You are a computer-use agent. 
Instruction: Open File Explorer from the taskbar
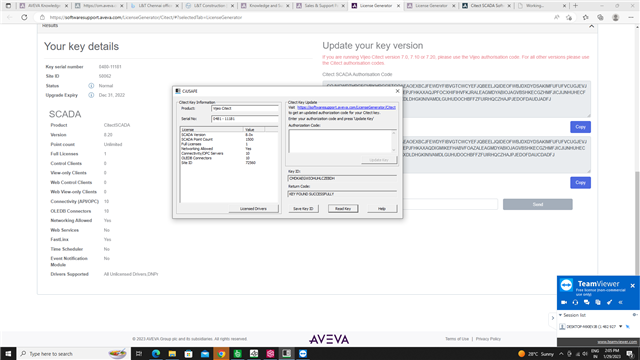(172, 353)
